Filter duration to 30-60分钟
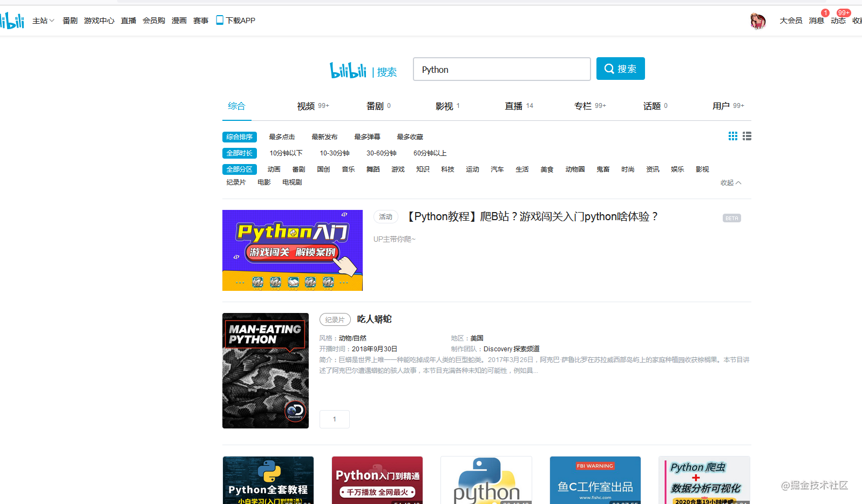Image resolution: width=862 pixels, height=504 pixels. pos(382,153)
